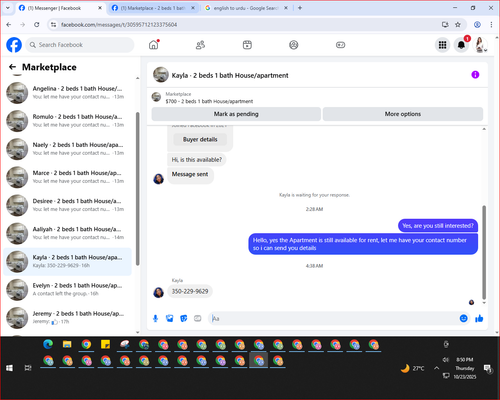
Task: Click the Search Facebook field
Action: click(80, 45)
